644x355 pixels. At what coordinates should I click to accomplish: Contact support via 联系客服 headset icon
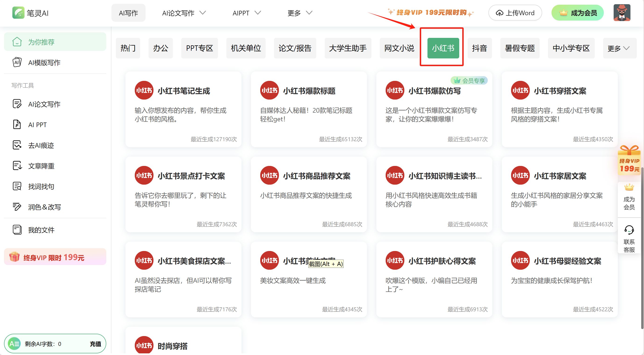click(629, 230)
